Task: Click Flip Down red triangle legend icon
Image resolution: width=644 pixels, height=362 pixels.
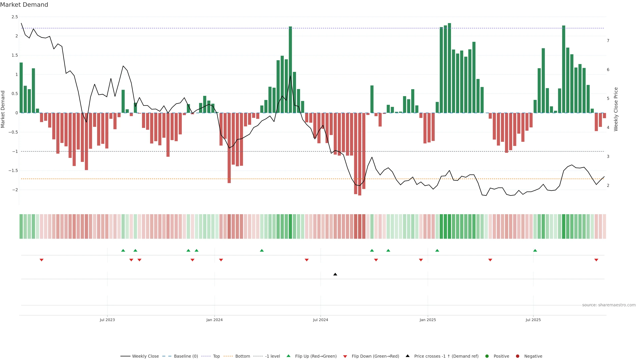Action: pos(345,356)
